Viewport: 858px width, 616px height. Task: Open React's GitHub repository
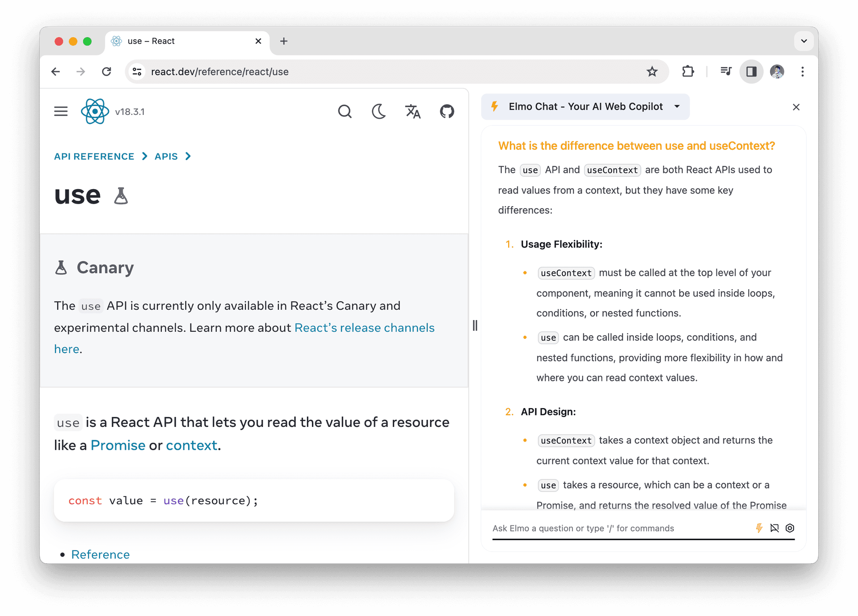[447, 111]
